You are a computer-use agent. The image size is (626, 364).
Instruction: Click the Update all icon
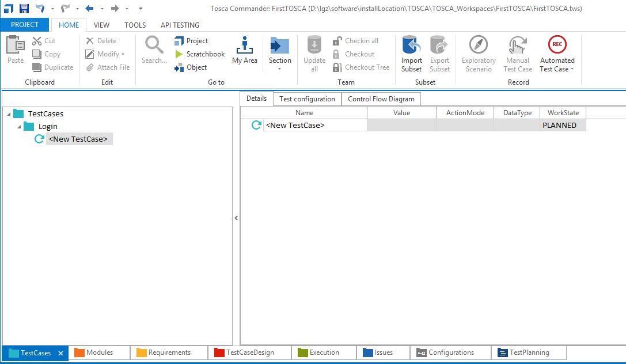(314, 45)
